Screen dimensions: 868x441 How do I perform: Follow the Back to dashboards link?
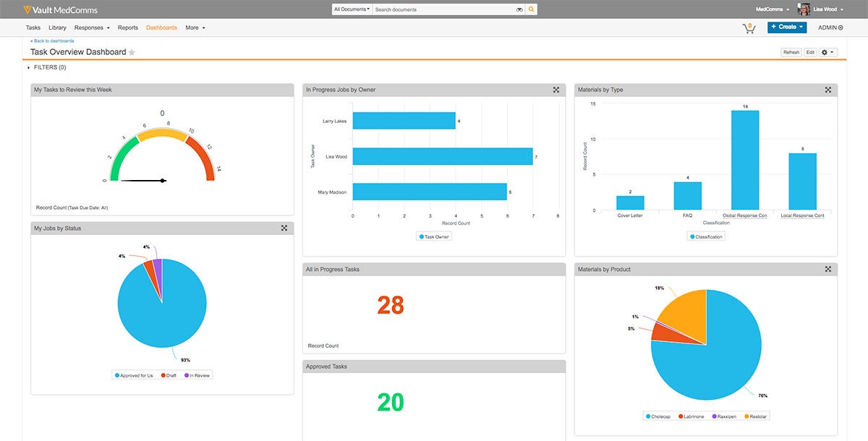pyautogui.click(x=52, y=41)
